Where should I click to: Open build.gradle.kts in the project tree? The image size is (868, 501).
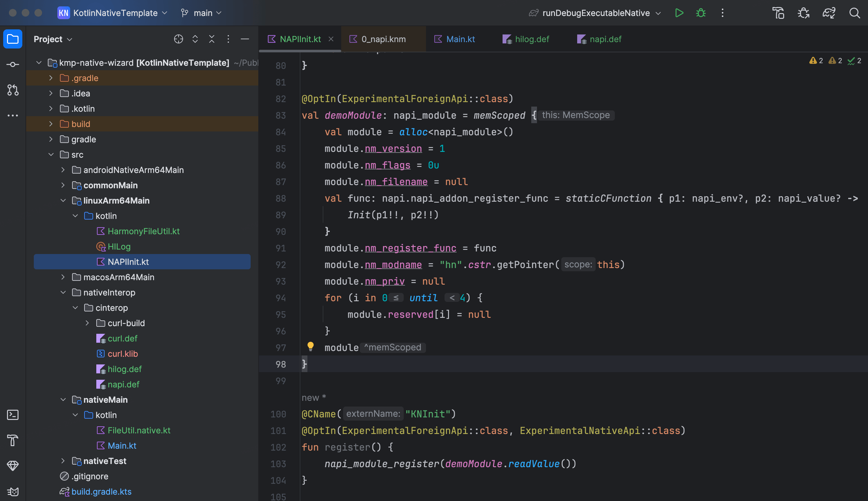coord(101,491)
